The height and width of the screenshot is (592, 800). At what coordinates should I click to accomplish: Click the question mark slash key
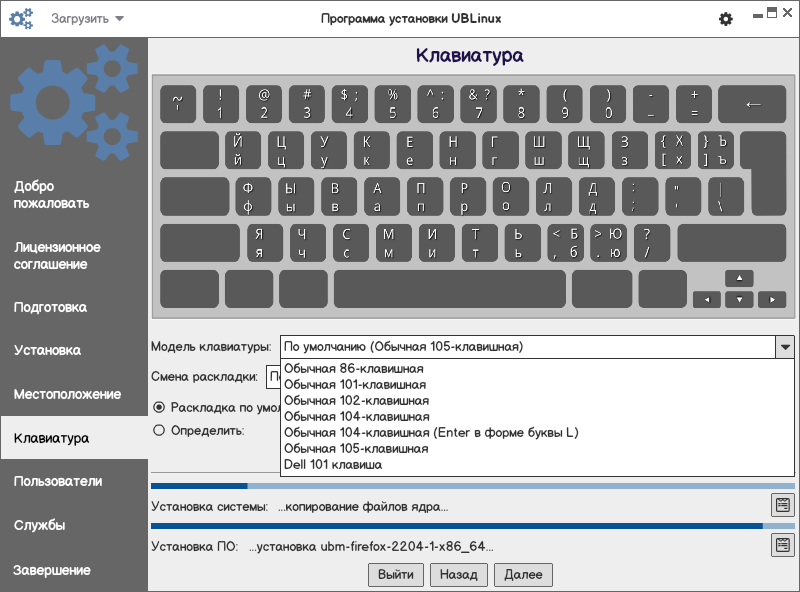click(652, 243)
